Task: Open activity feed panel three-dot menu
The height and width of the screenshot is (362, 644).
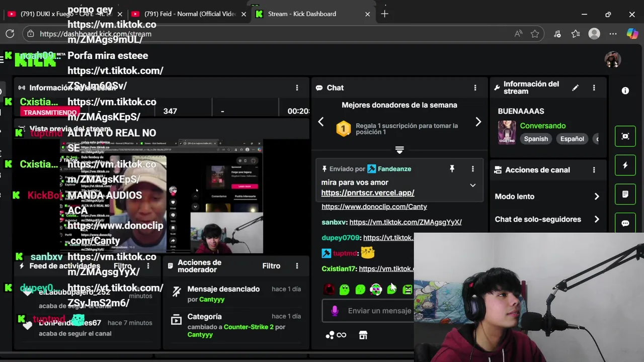Action: coord(148,266)
